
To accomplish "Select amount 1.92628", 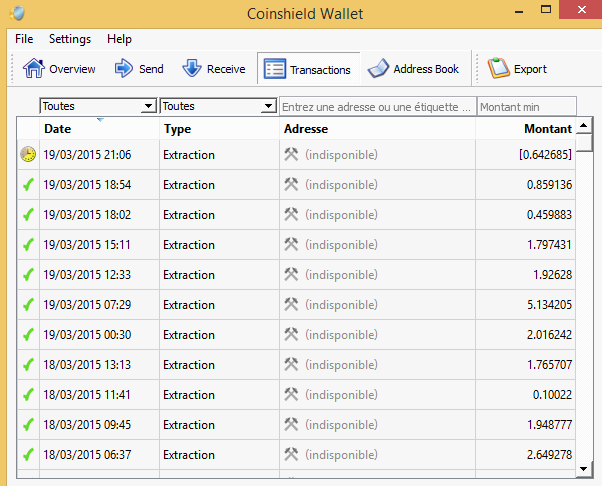I will point(552,274).
